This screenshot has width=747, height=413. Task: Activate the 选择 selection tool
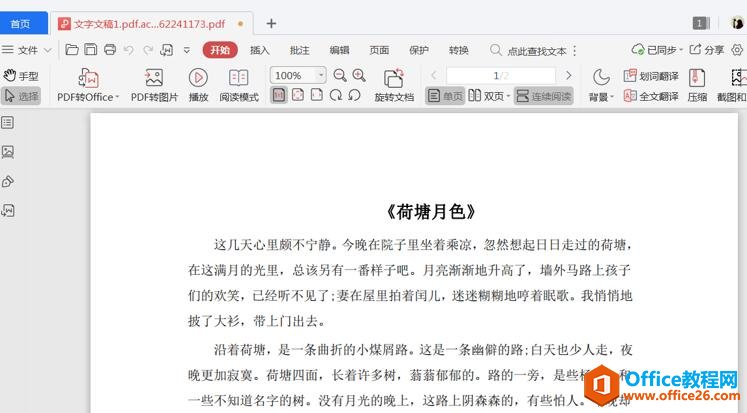click(x=20, y=96)
